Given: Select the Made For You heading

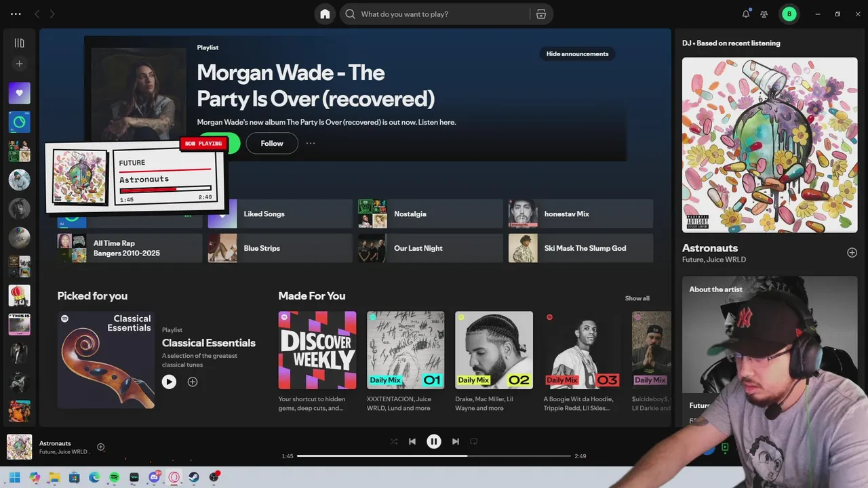Looking at the screenshot, I should (x=312, y=296).
